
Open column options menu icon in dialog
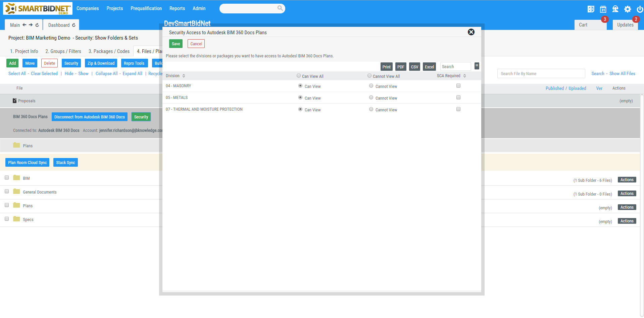[477, 66]
